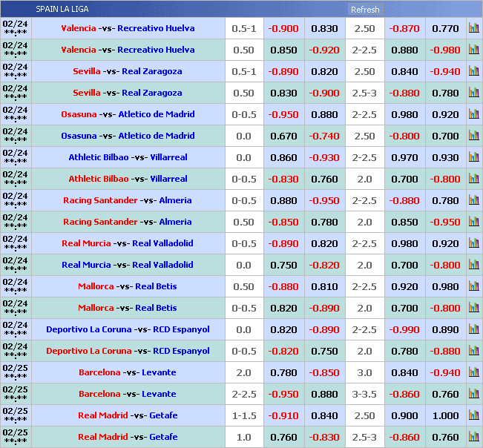
Task: Open chart icon for Racing Santander 0.50 handicap row
Action: pos(473,222)
